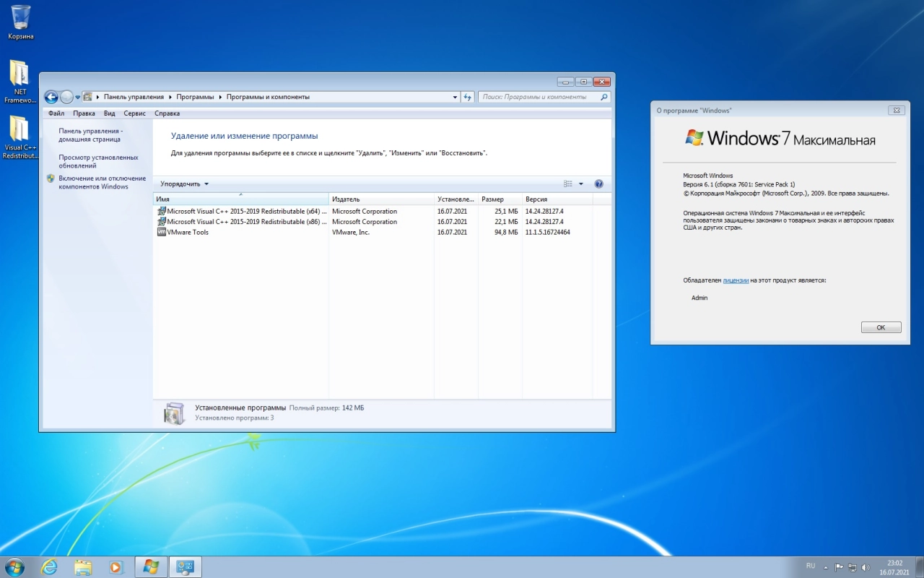Sort by the Размер column header
The image size is (924, 578).
pos(500,199)
